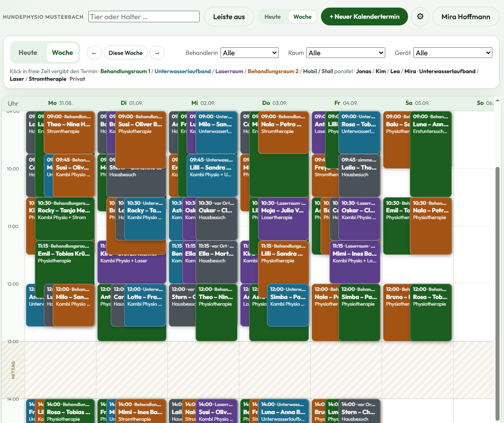Open Wednesday 10:30 'Oskar – Cl...' Hausbesuch
The width and height of the screenshot is (504, 423).
[217, 219]
